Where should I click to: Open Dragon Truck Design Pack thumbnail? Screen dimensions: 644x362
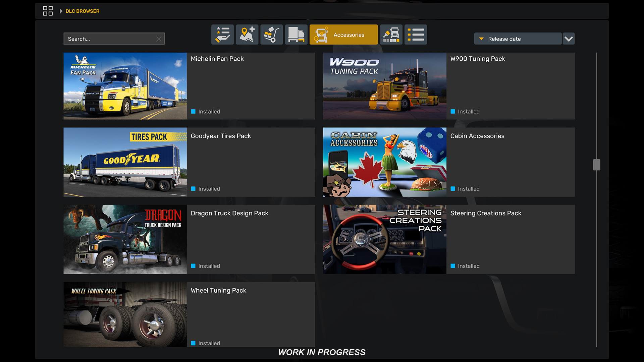coord(125,239)
